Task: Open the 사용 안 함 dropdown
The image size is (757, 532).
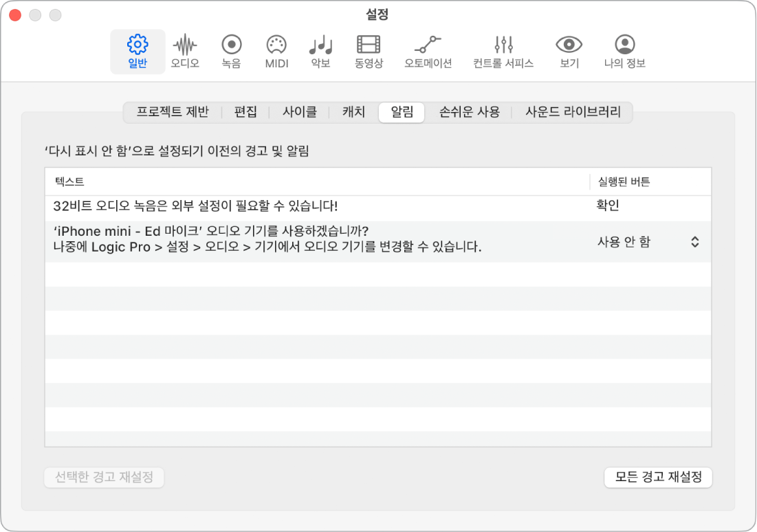Action: (648, 242)
